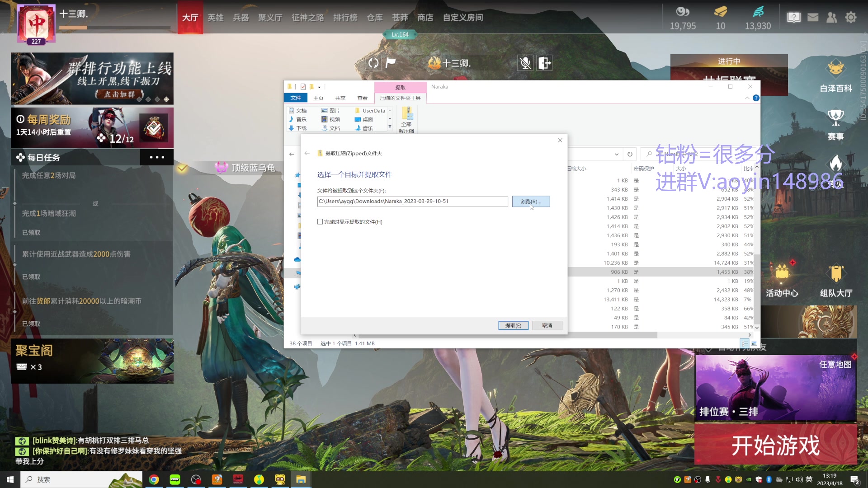The width and height of the screenshot is (868, 488).
Task: Click the 密码保护 column header
Action: [x=644, y=169]
